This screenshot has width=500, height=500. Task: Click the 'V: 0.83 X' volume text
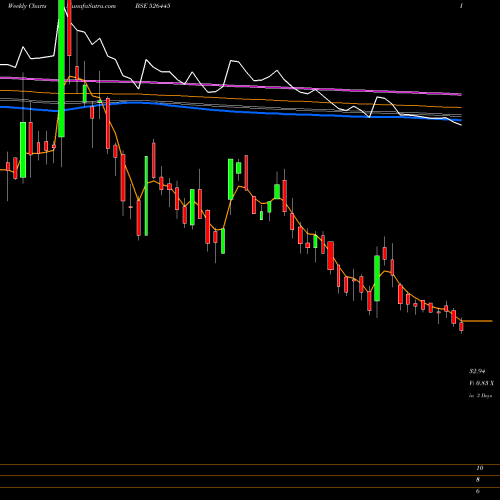tap(481, 383)
